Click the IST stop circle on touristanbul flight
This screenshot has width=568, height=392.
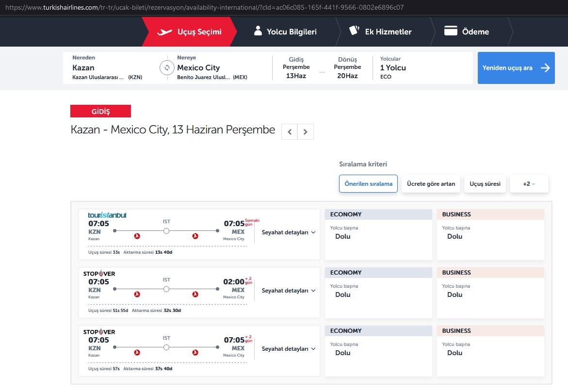point(166,231)
